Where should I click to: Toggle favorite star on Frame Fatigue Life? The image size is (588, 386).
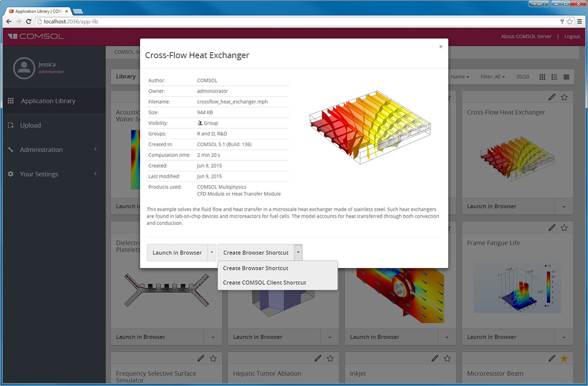point(564,228)
